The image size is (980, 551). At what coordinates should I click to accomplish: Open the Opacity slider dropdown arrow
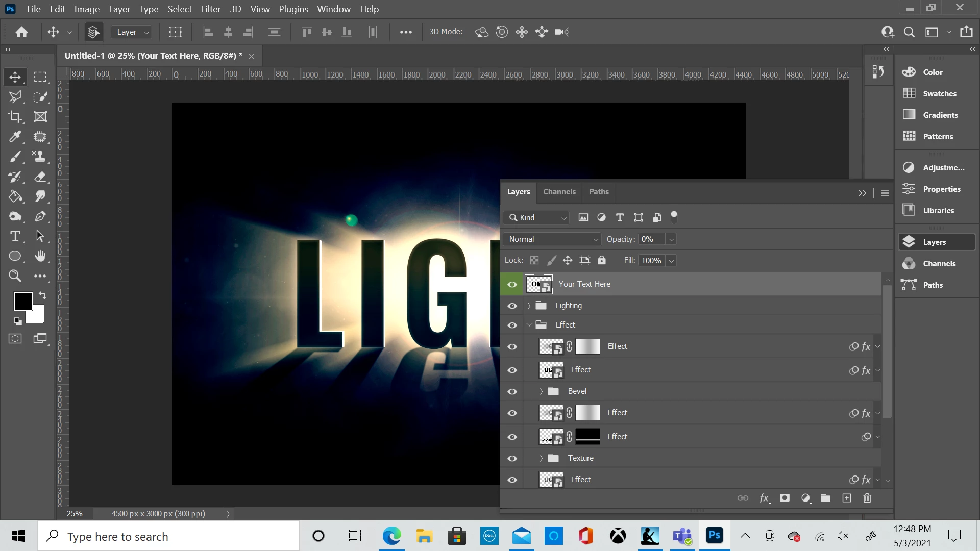[x=671, y=239]
